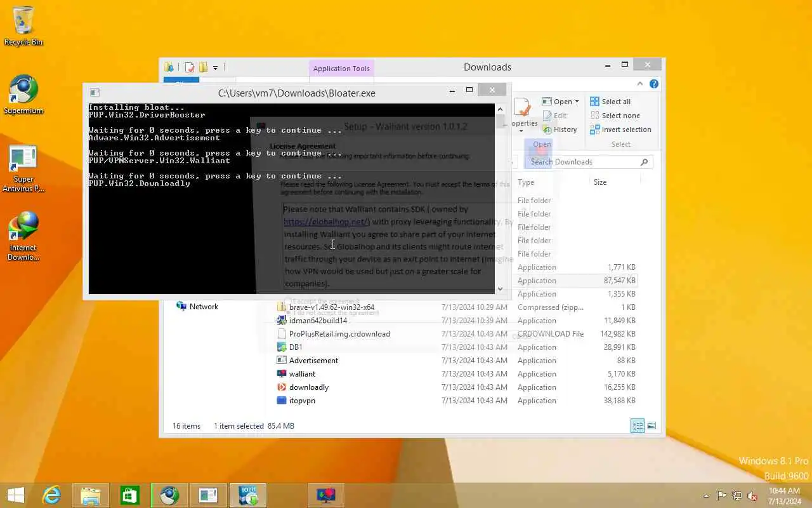Switch to IObit installer in the taskbar
This screenshot has width=812, height=508.
pyautogui.click(x=248, y=495)
